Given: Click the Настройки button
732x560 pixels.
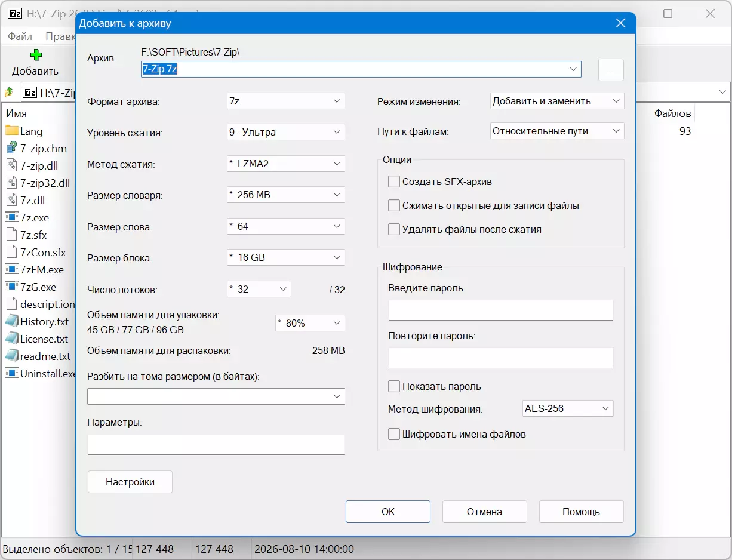Looking at the screenshot, I should click(x=130, y=482).
